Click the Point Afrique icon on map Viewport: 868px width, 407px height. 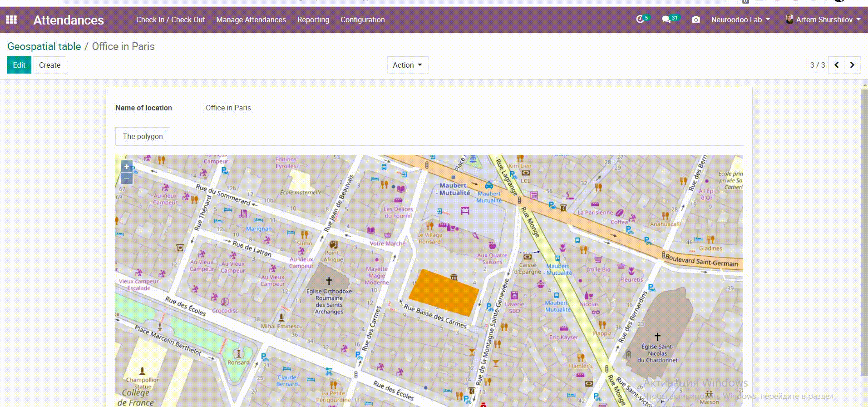click(x=333, y=244)
